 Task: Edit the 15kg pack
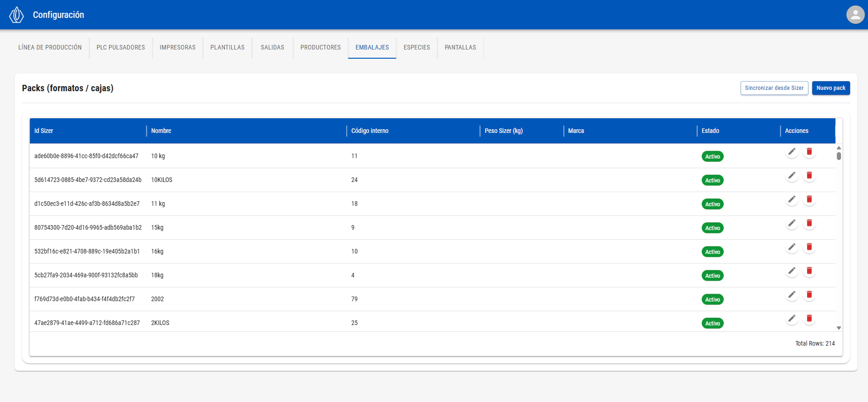[792, 223]
